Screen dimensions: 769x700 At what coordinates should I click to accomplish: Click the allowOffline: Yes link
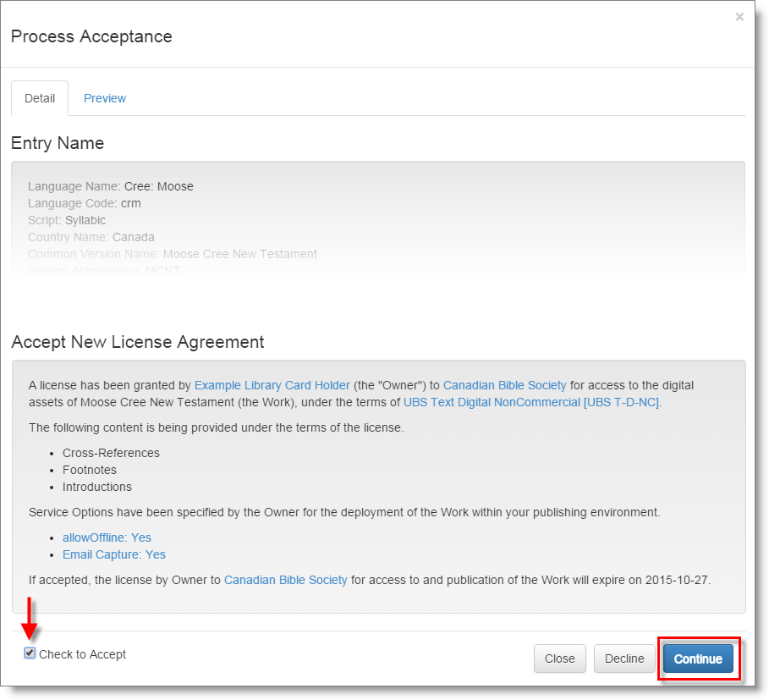107,537
